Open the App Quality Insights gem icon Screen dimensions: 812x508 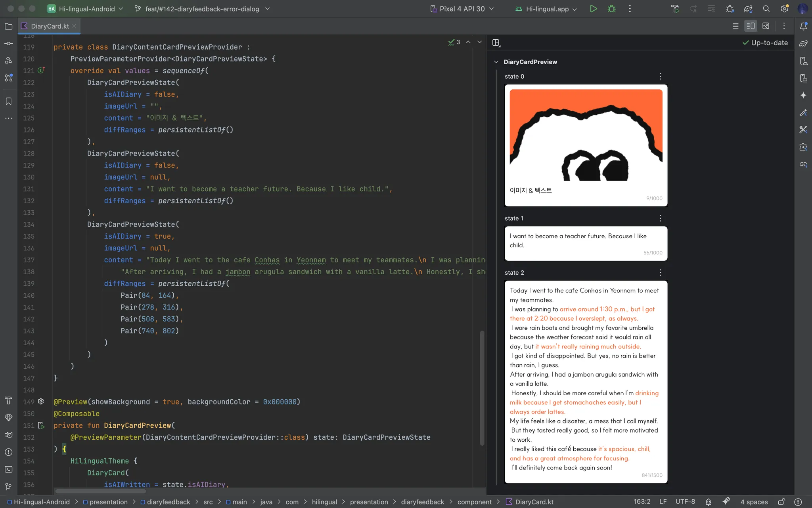pos(8,418)
